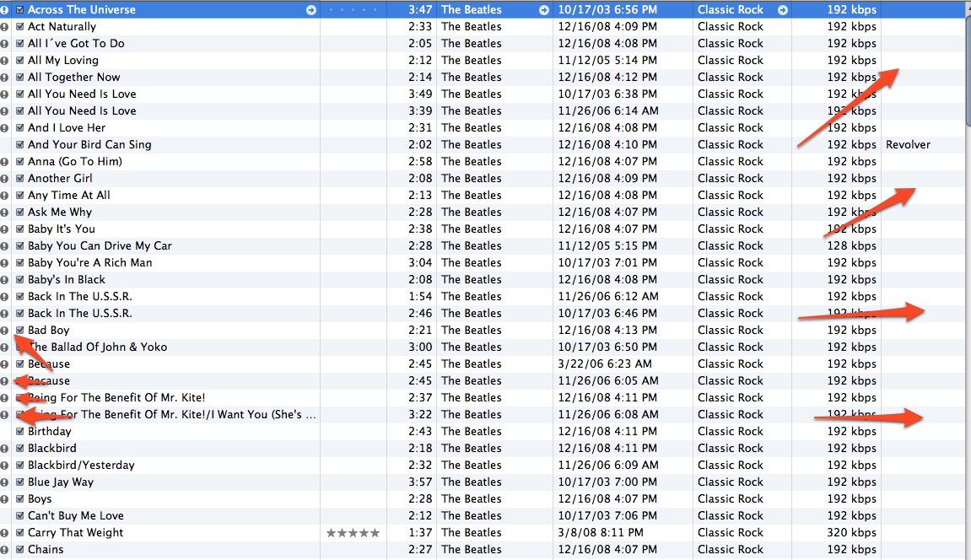Click missing-file exclamation icon for Act Naturally
This screenshot has height=560, width=971.
4,27
